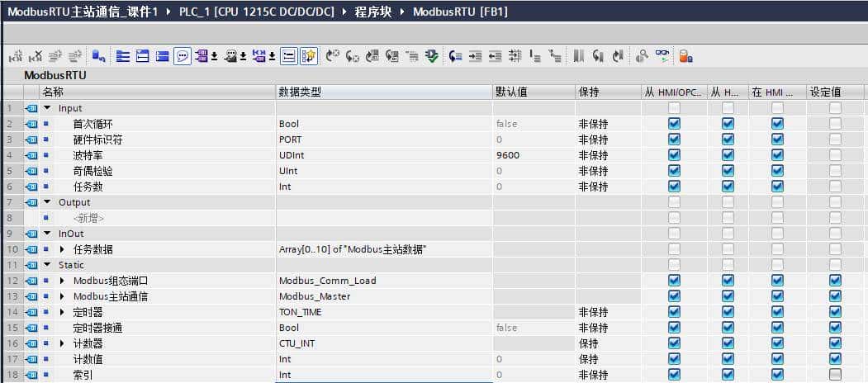Select the 非保持 cell for 奇偶检验
The image size is (868, 383).
click(x=609, y=171)
